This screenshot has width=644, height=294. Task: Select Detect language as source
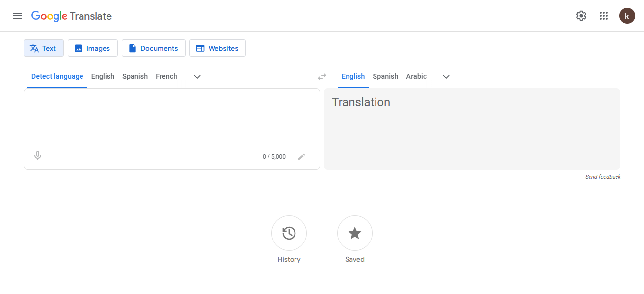(x=57, y=76)
